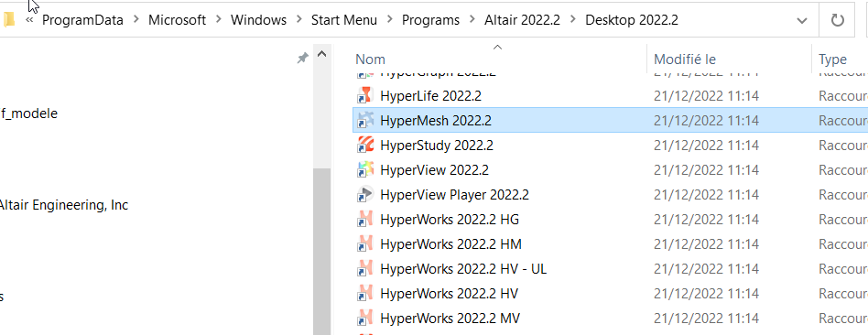This screenshot has height=335, width=868.
Task: Click the HyperWorks 2022.2 HG icon
Action: click(x=364, y=220)
